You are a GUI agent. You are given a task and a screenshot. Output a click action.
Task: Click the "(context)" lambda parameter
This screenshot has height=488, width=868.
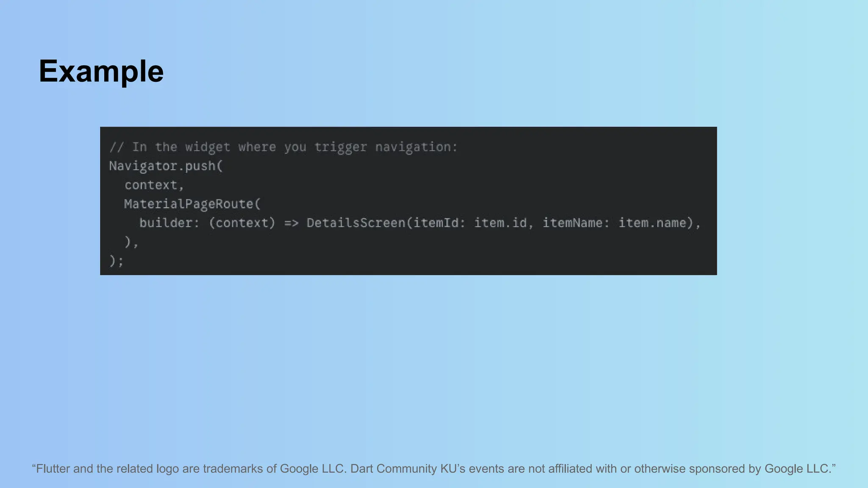click(242, 223)
